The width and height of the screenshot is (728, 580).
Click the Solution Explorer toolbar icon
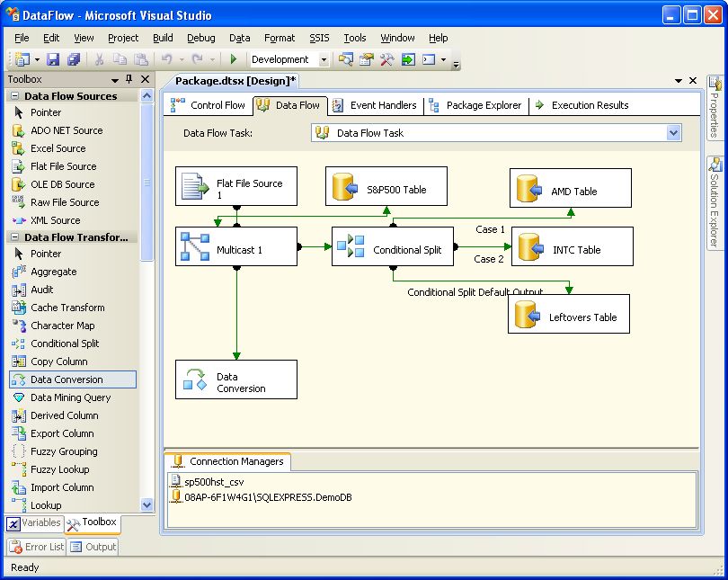point(345,59)
